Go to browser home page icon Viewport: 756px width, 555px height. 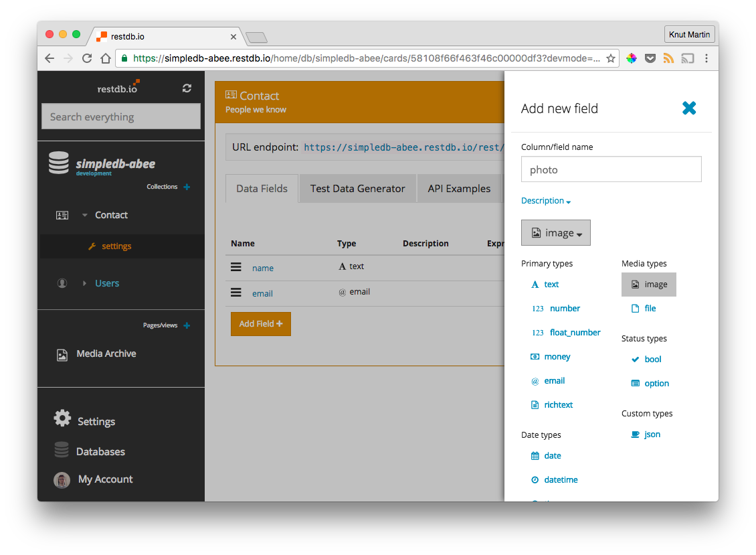point(106,58)
